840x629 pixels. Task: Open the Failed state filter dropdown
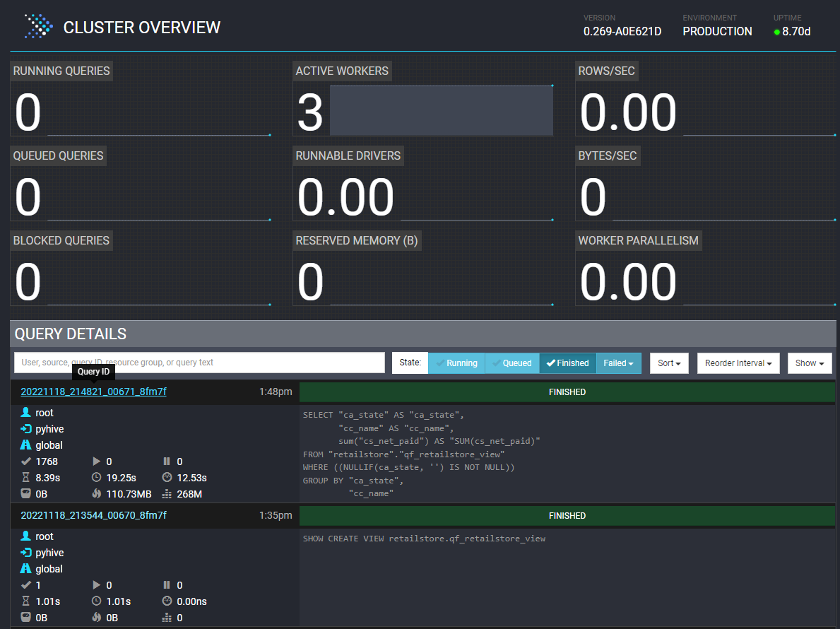coord(618,363)
